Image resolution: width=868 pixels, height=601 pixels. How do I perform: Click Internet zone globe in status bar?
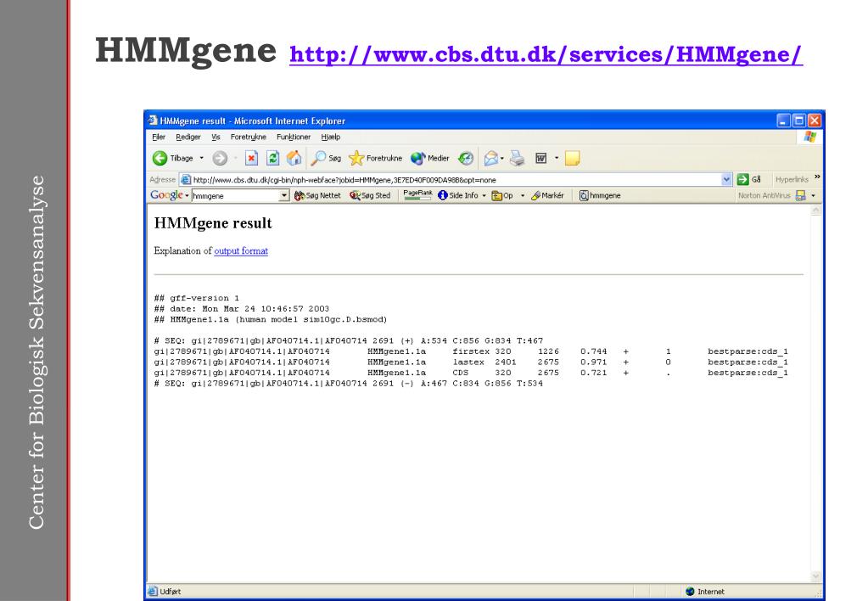tap(690, 592)
